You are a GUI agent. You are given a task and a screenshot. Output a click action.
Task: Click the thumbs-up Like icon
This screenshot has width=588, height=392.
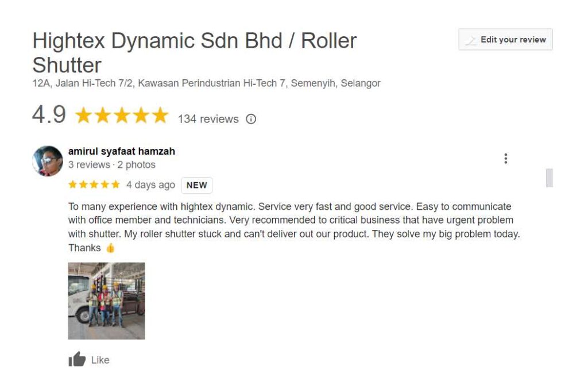tap(77, 359)
